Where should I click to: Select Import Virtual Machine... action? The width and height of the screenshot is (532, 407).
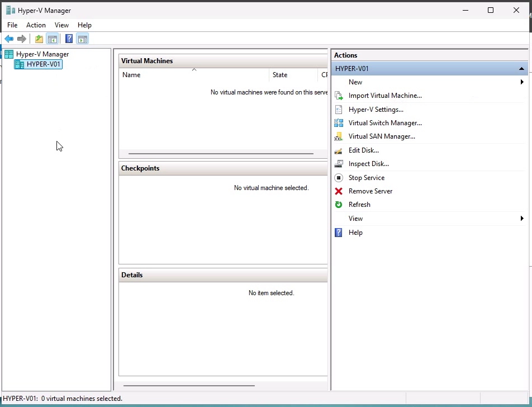[385, 96]
